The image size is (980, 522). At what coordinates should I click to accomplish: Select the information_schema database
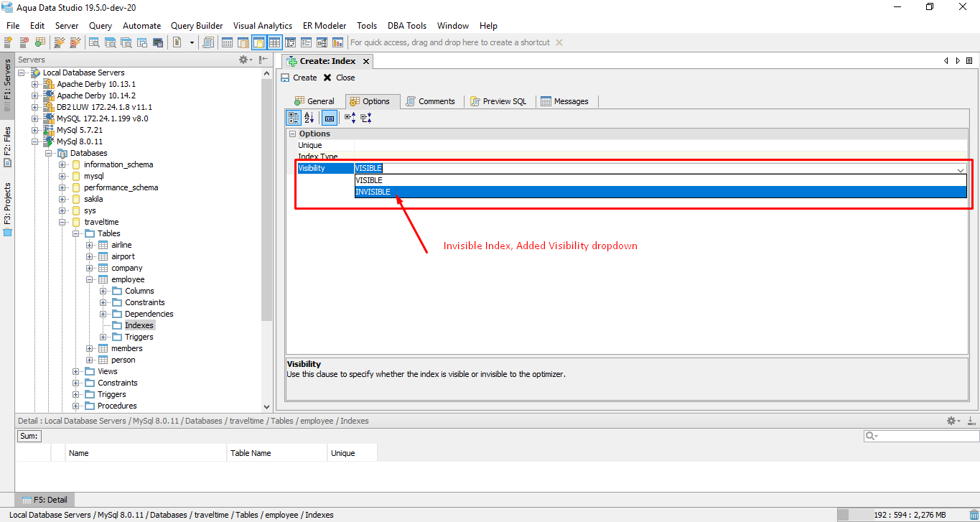118,164
